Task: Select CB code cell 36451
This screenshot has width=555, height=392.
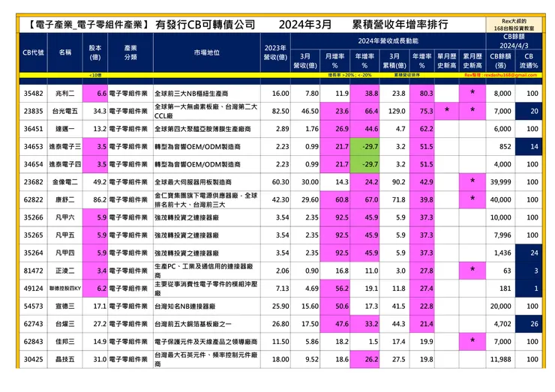Action: [x=33, y=129]
